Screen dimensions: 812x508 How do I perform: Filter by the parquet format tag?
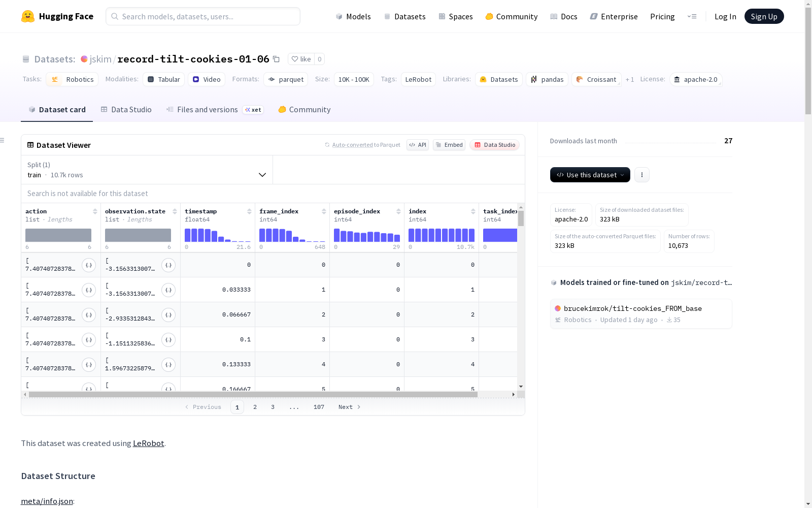(x=286, y=79)
